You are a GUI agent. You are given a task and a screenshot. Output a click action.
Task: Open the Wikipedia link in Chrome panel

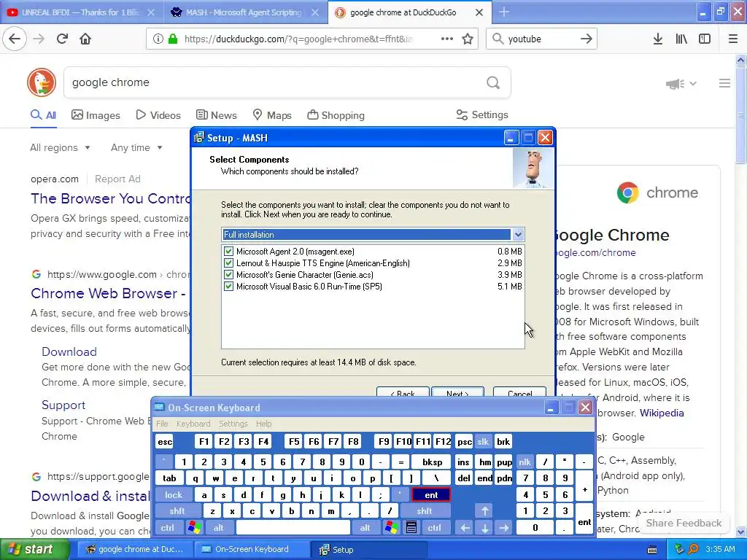click(661, 413)
